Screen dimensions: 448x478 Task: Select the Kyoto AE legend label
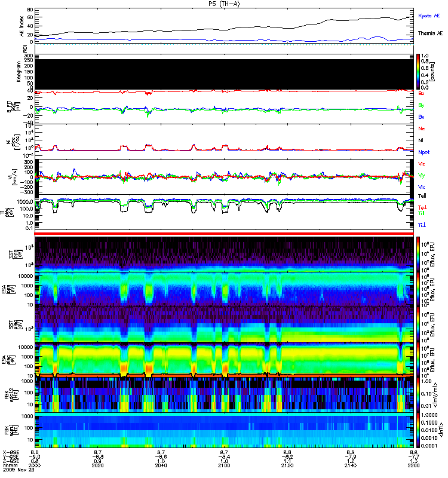[x=429, y=16]
